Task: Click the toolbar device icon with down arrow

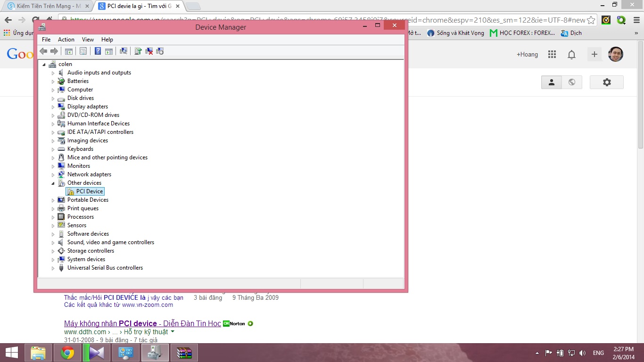Action: 160,51
